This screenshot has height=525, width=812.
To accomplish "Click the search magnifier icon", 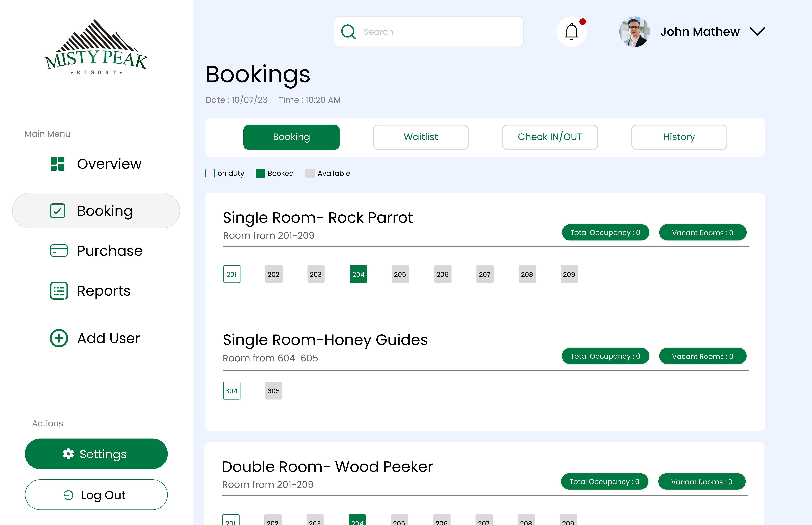I will pyautogui.click(x=348, y=32).
